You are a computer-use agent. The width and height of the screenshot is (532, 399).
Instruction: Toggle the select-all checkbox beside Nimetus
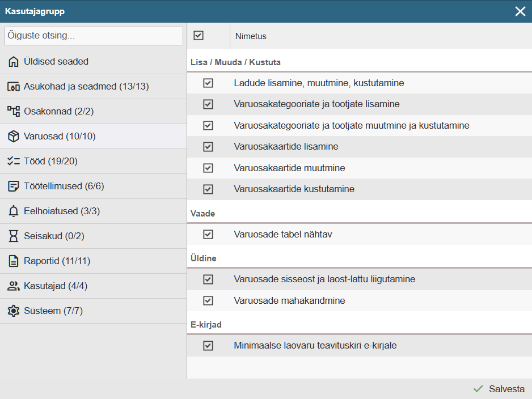199,36
